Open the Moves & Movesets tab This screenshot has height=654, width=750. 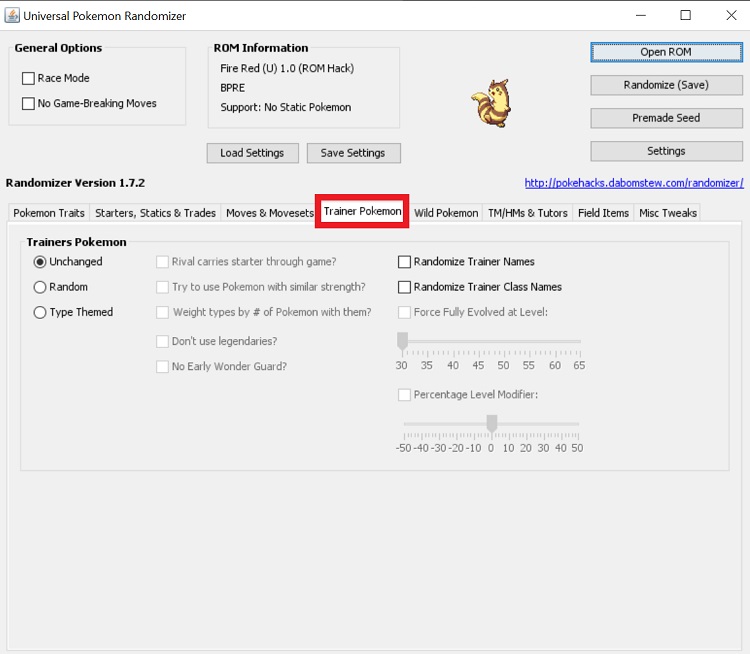(x=269, y=213)
